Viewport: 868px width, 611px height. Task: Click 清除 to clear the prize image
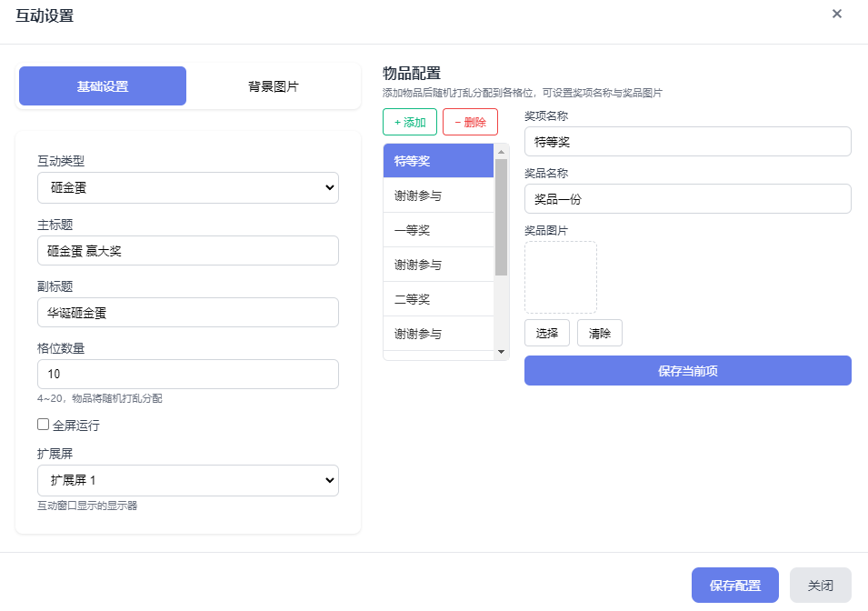coord(599,333)
